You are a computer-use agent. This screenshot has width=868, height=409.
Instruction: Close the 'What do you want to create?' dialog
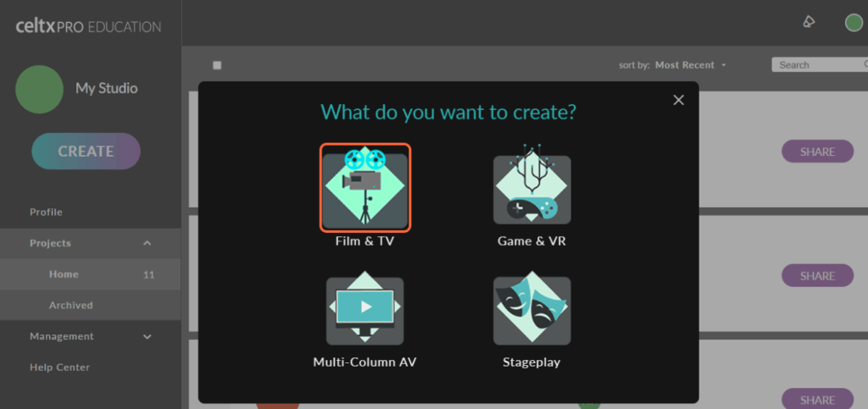coord(679,100)
